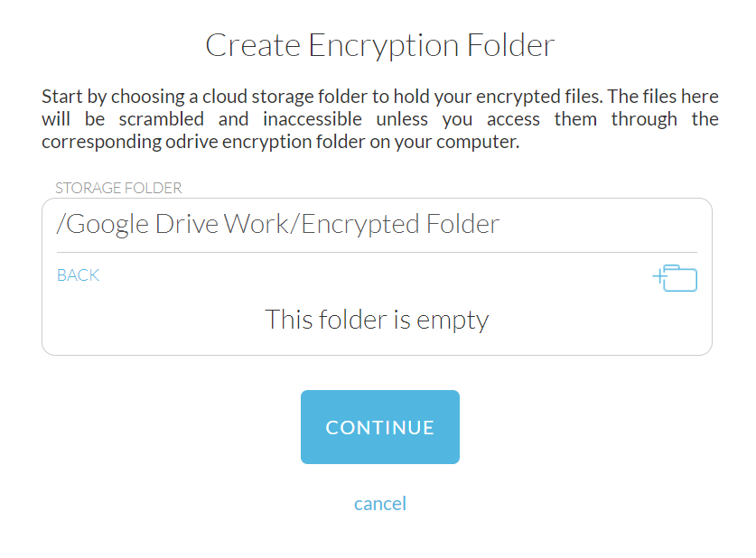Click the new folder icon
This screenshot has width=756, height=558.
coord(676,278)
